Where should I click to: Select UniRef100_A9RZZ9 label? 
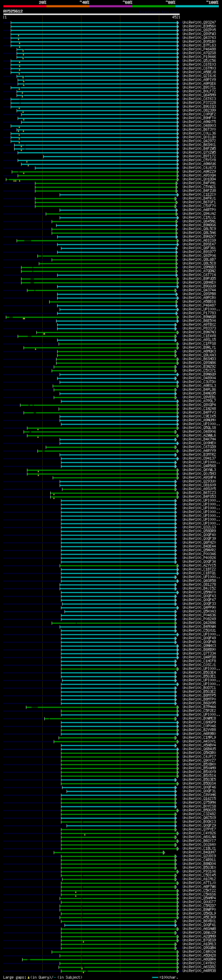pyautogui.click(x=199, y=172)
